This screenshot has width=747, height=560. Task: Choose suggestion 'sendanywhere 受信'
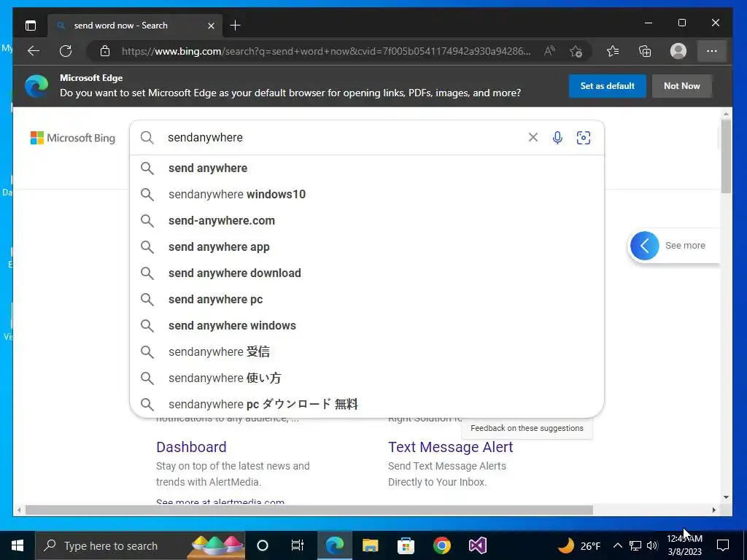coord(367,351)
